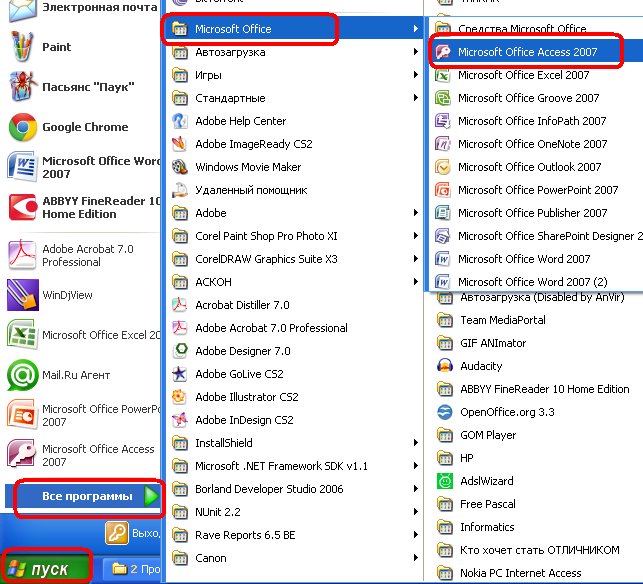Select Adobe InDesign CS2 entry

point(294,420)
